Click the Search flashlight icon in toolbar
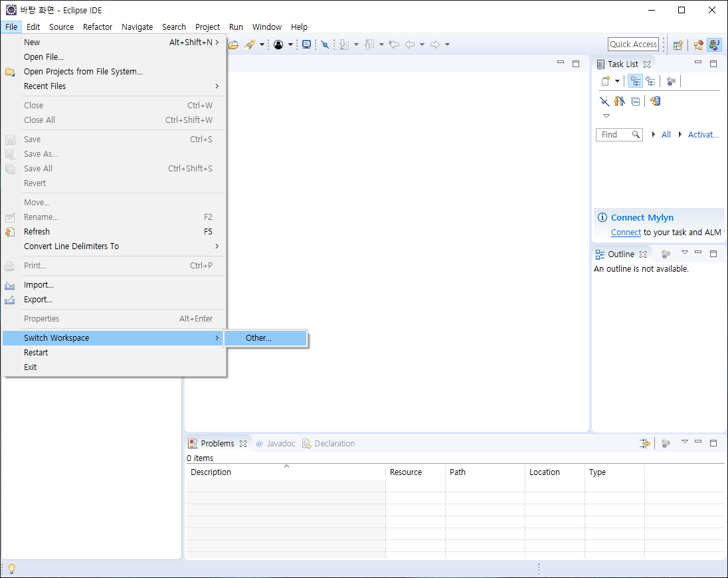 [x=250, y=45]
